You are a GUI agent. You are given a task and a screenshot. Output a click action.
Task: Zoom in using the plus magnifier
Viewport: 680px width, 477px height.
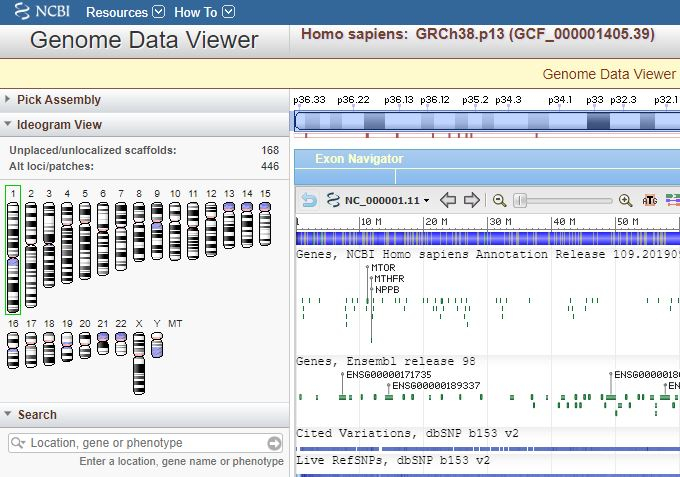click(x=625, y=200)
